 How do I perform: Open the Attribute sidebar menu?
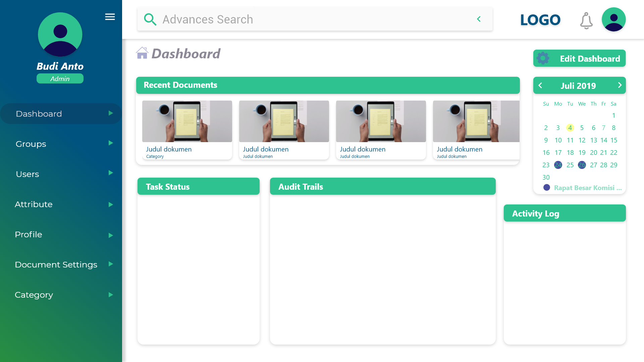[x=34, y=204]
